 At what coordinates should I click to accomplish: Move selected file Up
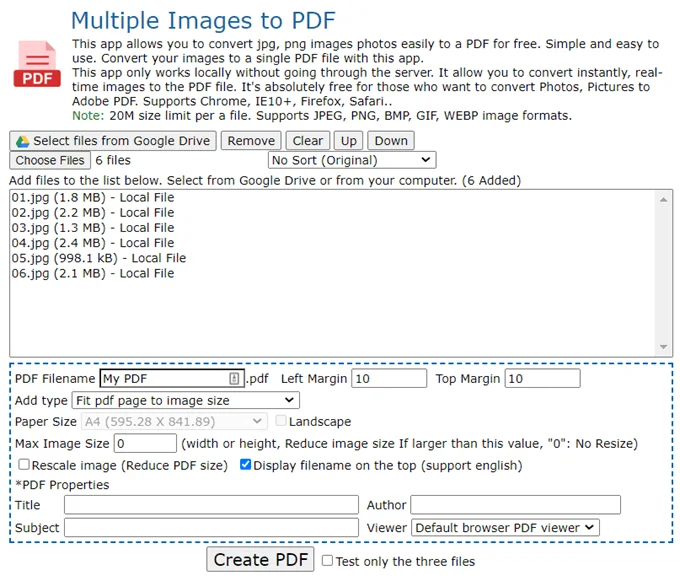(349, 141)
